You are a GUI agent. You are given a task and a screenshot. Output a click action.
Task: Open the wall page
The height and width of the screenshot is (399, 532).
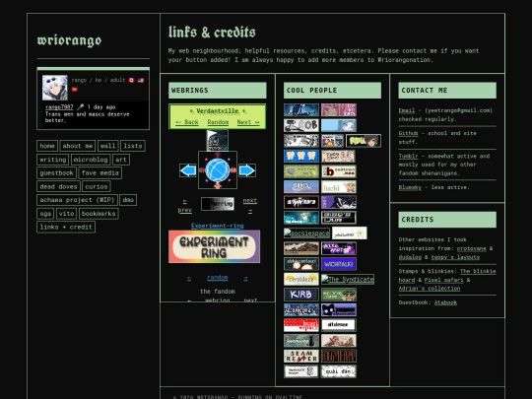(x=108, y=146)
